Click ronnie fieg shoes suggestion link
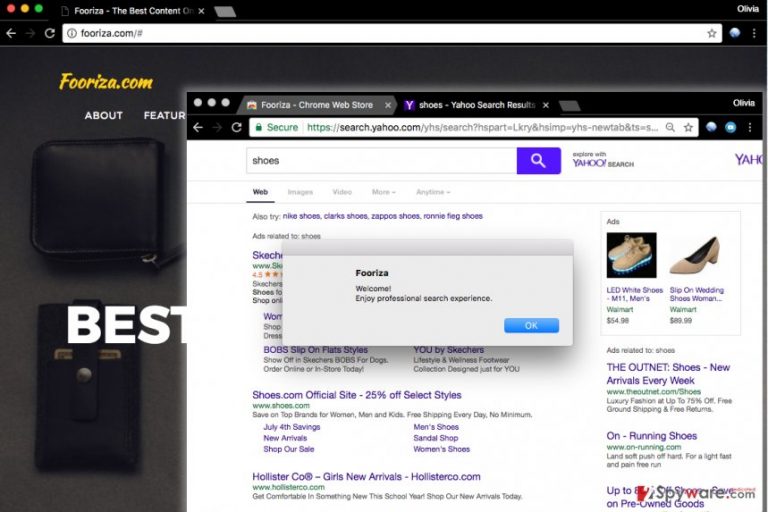 pos(453,216)
